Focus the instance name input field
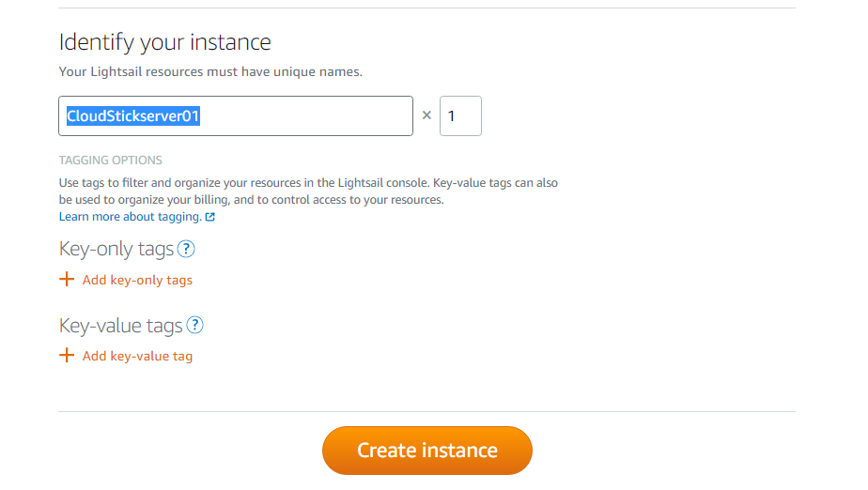 point(310,116)
